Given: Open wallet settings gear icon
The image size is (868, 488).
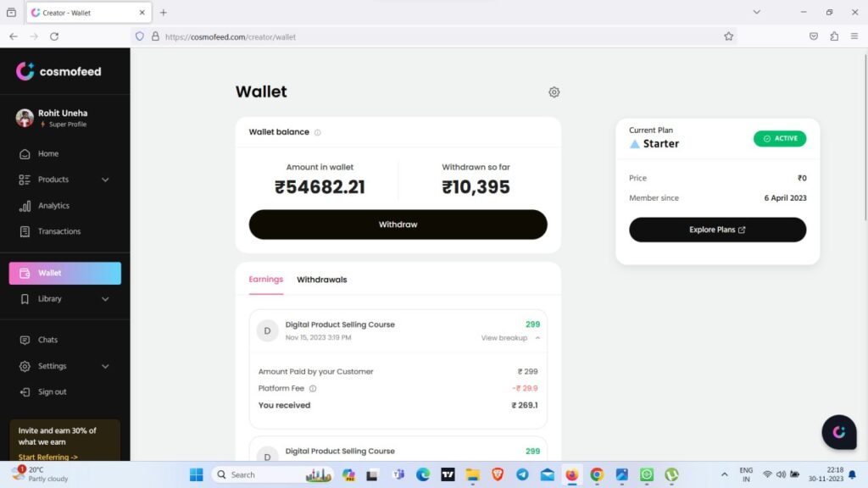Looking at the screenshot, I should tap(554, 92).
